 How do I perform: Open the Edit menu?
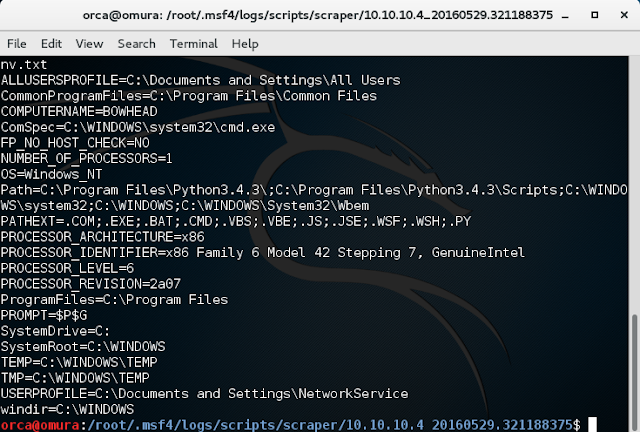click(51, 44)
